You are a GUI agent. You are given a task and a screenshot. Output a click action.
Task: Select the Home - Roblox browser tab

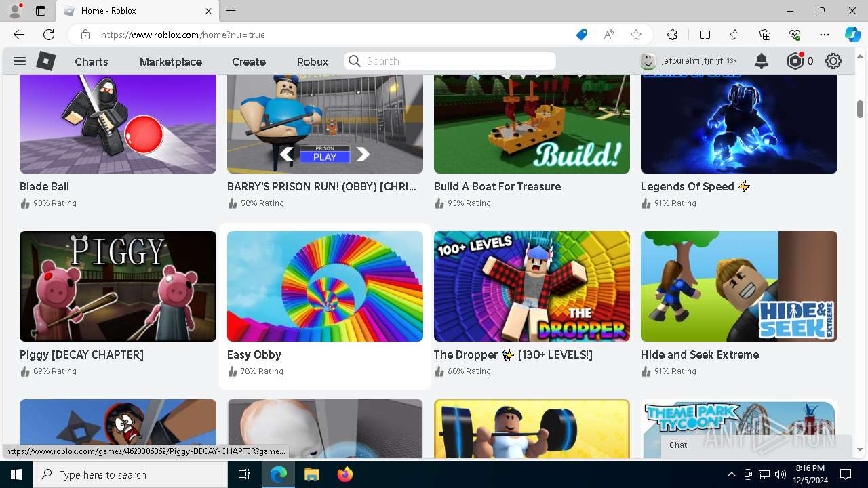(136, 11)
